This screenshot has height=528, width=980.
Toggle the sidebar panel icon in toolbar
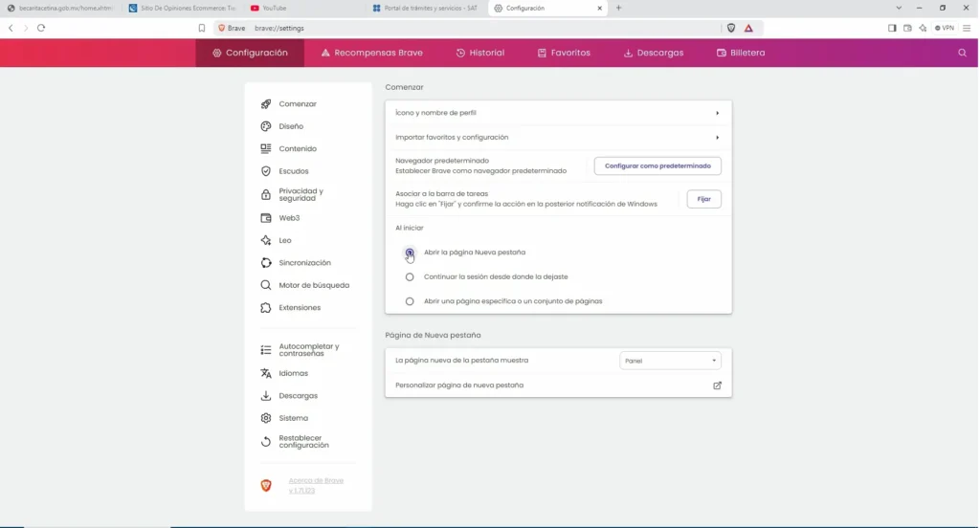(893, 28)
